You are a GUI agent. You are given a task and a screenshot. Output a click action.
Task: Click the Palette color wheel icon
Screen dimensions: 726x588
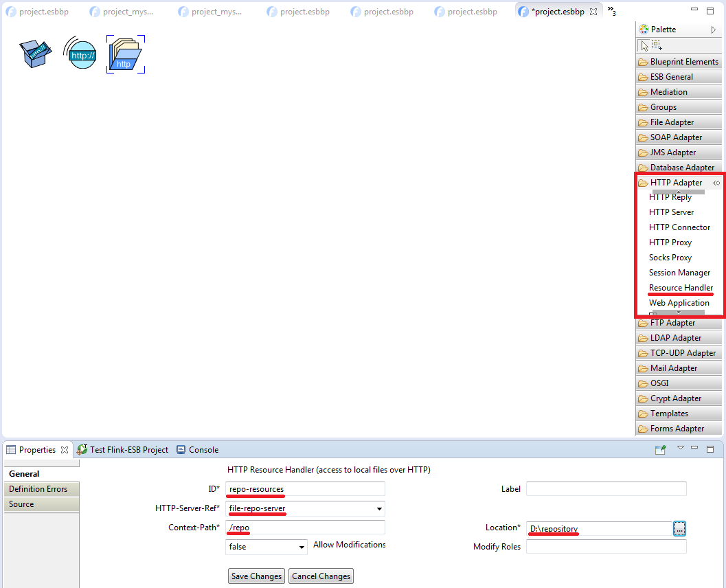tap(644, 30)
